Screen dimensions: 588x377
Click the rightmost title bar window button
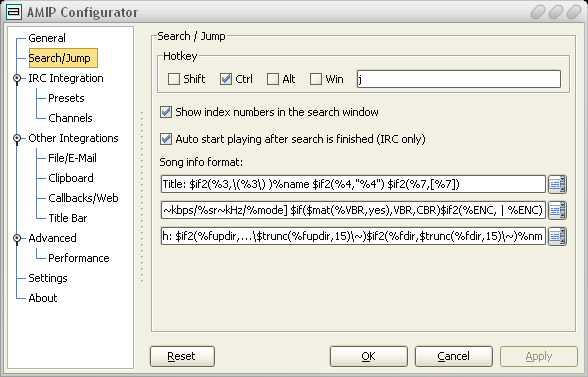point(574,12)
